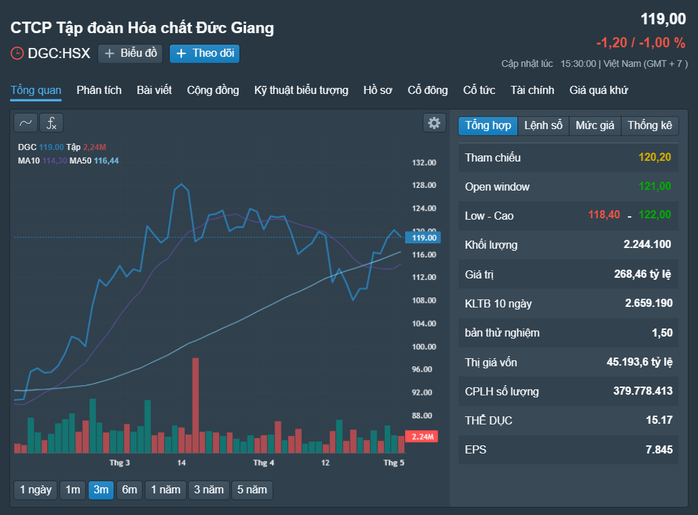Click the DGC:HSX ticker text
The image size is (698, 515).
click(59, 53)
